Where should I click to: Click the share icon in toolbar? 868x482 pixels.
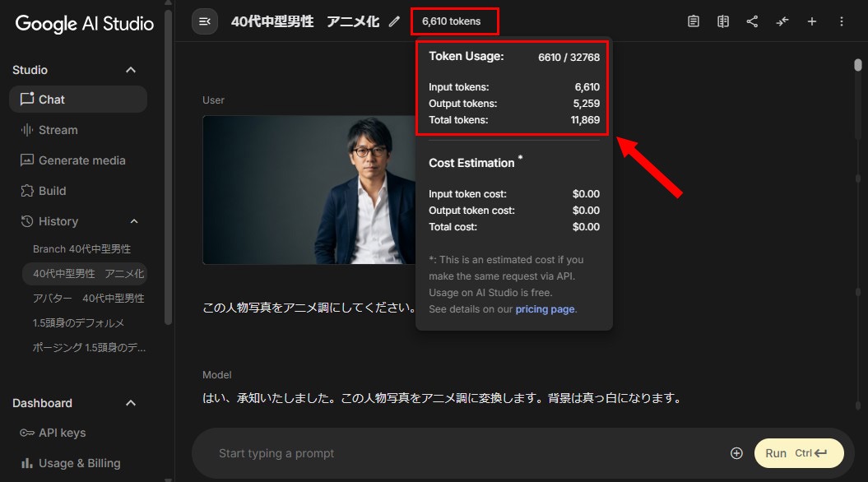coord(752,21)
